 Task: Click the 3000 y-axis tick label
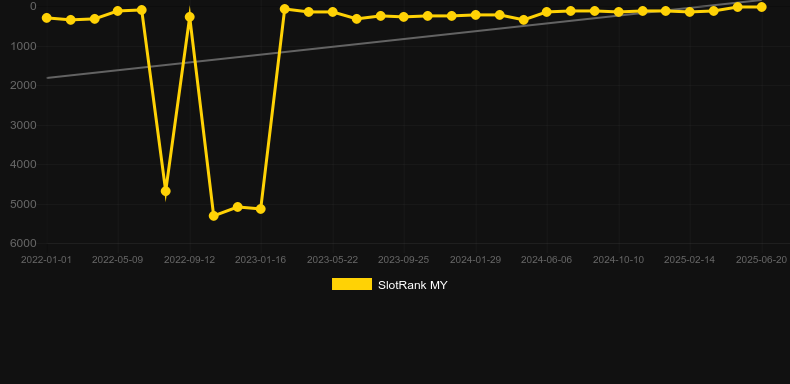24,125
